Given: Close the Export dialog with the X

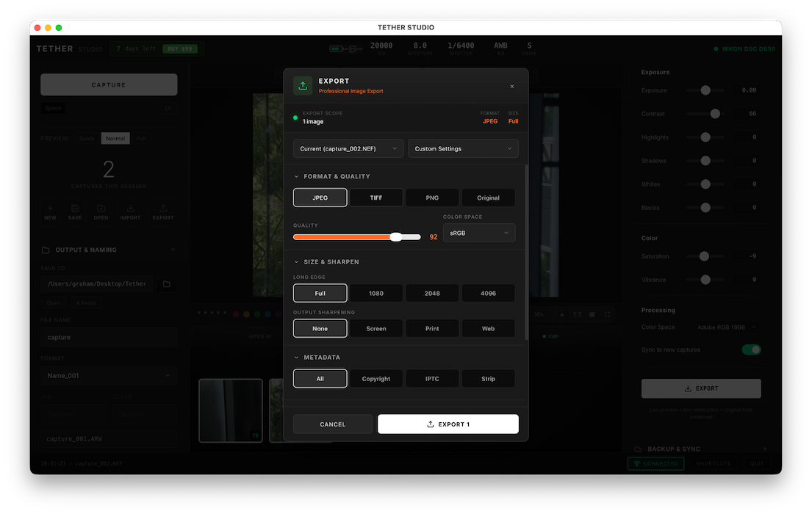Looking at the screenshot, I should point(511,87).
